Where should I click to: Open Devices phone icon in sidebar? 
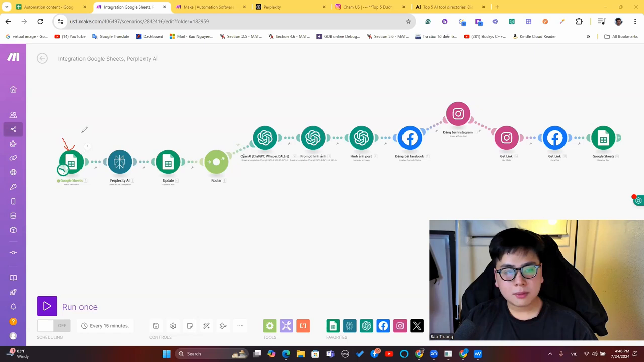point(13,201)
